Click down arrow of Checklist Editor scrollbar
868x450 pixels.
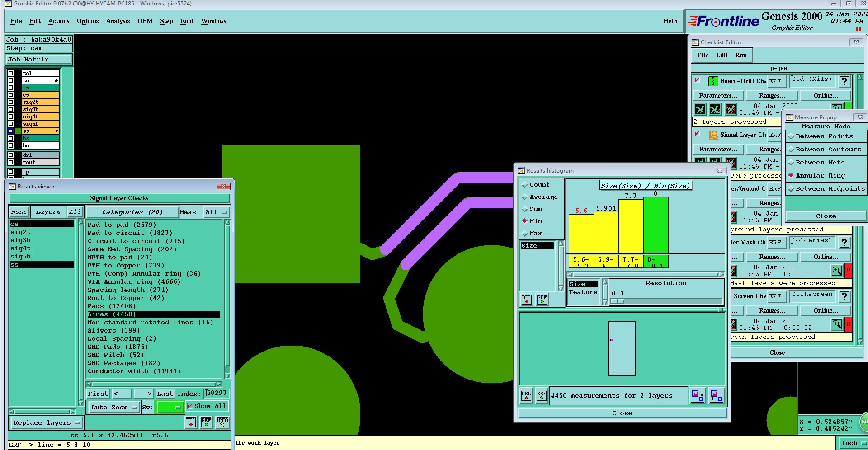coord(860,342)
